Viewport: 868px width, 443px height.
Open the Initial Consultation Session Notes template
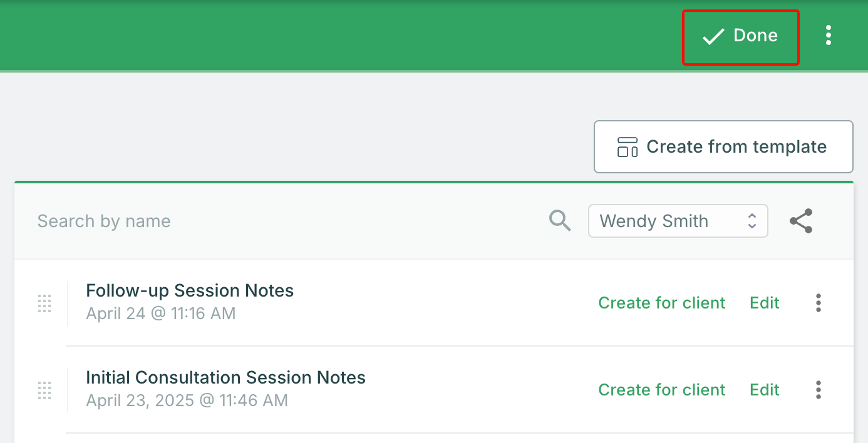pos(225,378)
